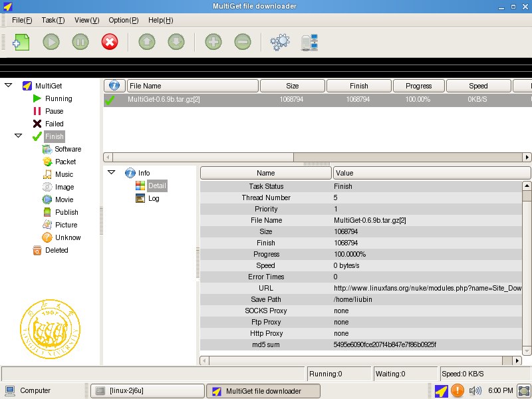Sort files by the Size column header

291,85
